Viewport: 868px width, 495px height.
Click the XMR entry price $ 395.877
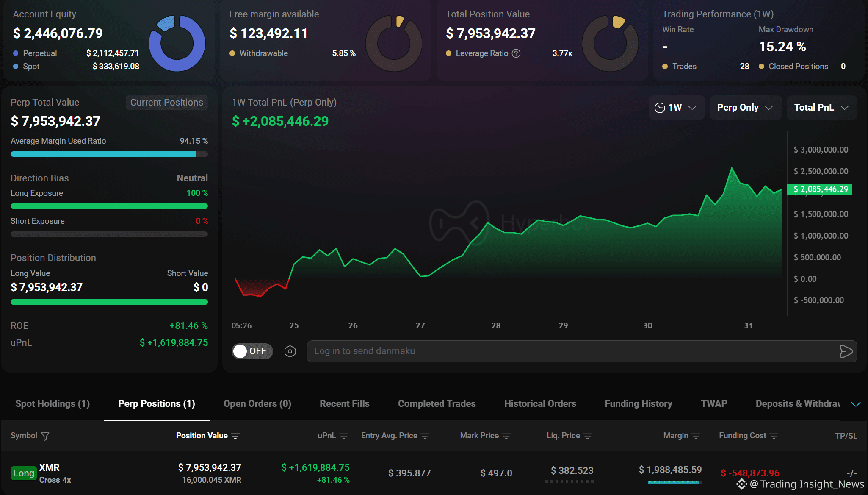coord(409,473)
